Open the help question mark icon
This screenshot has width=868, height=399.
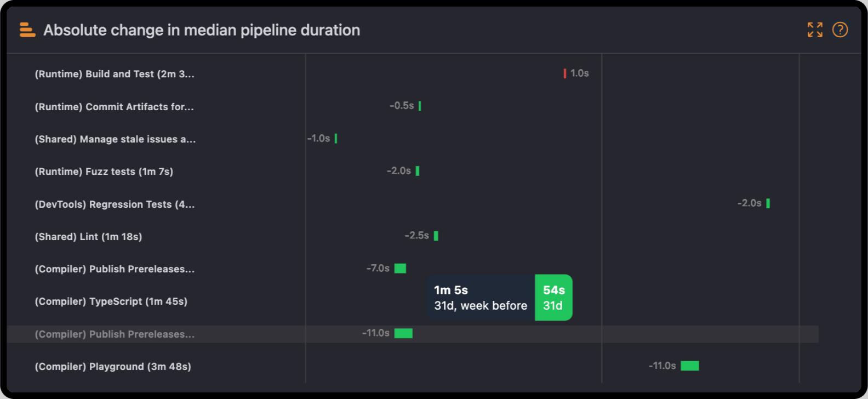point(840,30)
